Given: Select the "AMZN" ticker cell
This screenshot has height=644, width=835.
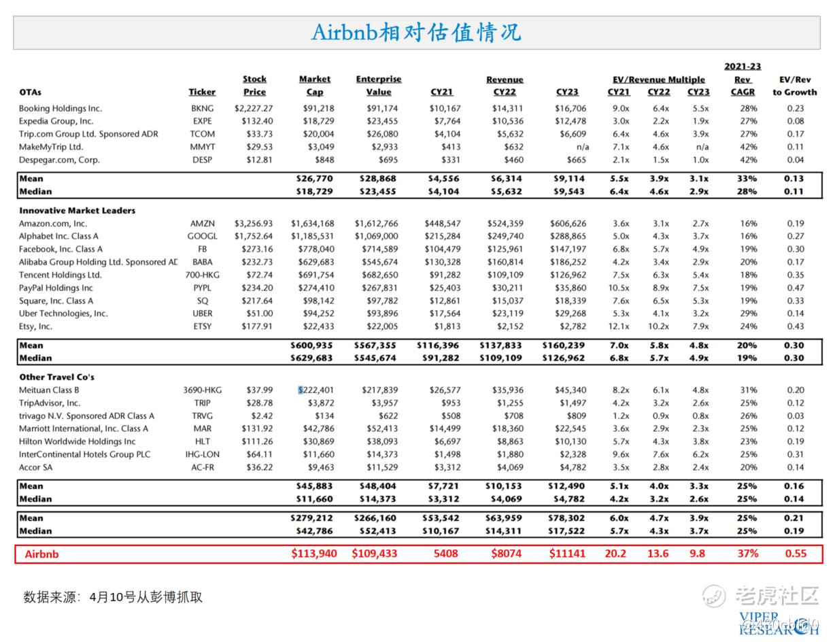Looking at the screenshot, I should [202, 224].
